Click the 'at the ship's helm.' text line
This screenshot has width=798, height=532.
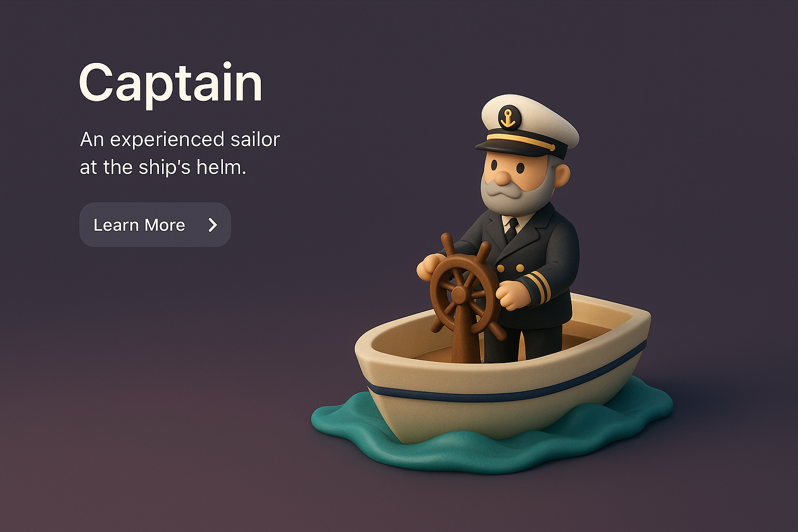pyautogui.click(x=163, y=167)
